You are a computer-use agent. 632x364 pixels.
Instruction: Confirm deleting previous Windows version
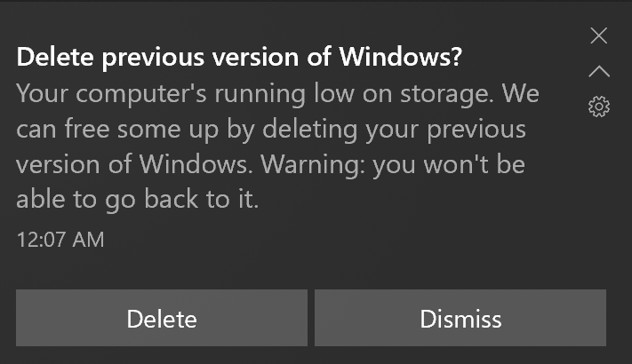pos(162,318)
